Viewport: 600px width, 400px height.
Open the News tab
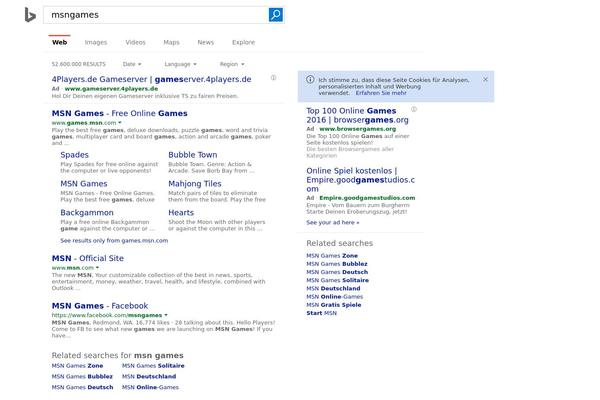[x=205, y=42]
